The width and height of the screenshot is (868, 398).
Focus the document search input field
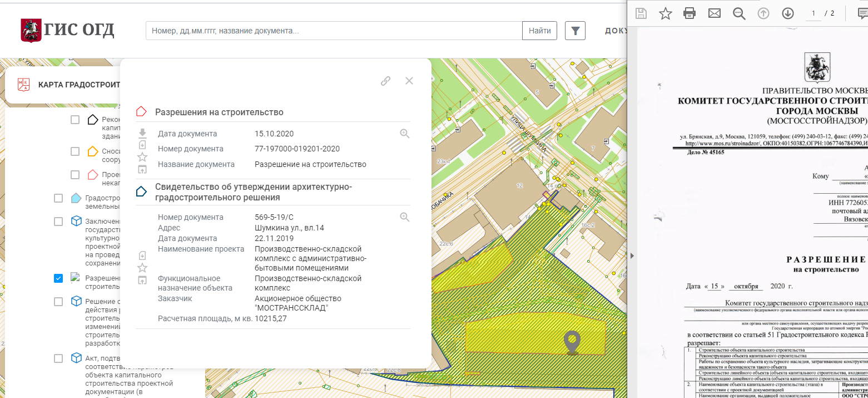pyautogui.click(x=334, y=31)
